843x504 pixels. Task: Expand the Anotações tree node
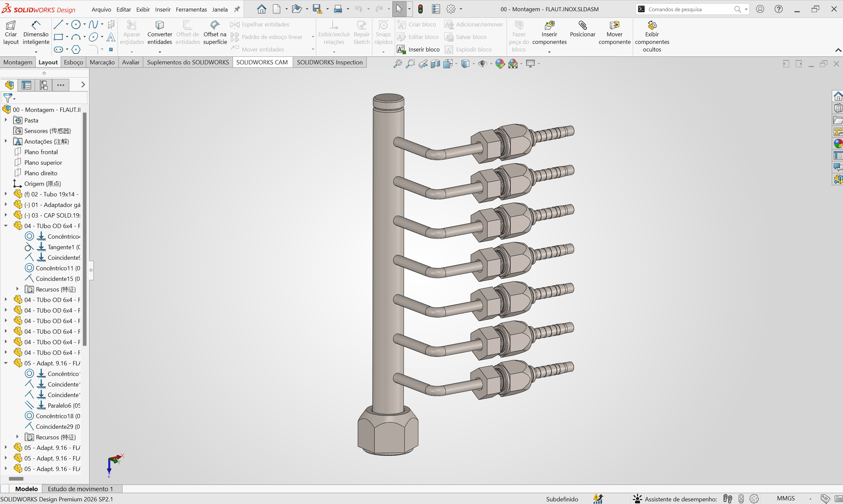click(6, 141)
